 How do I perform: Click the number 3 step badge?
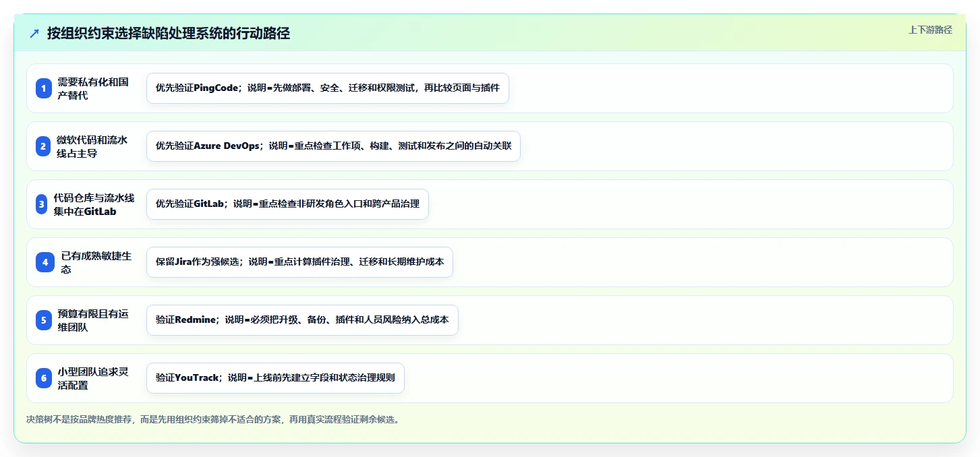point(42,204)
